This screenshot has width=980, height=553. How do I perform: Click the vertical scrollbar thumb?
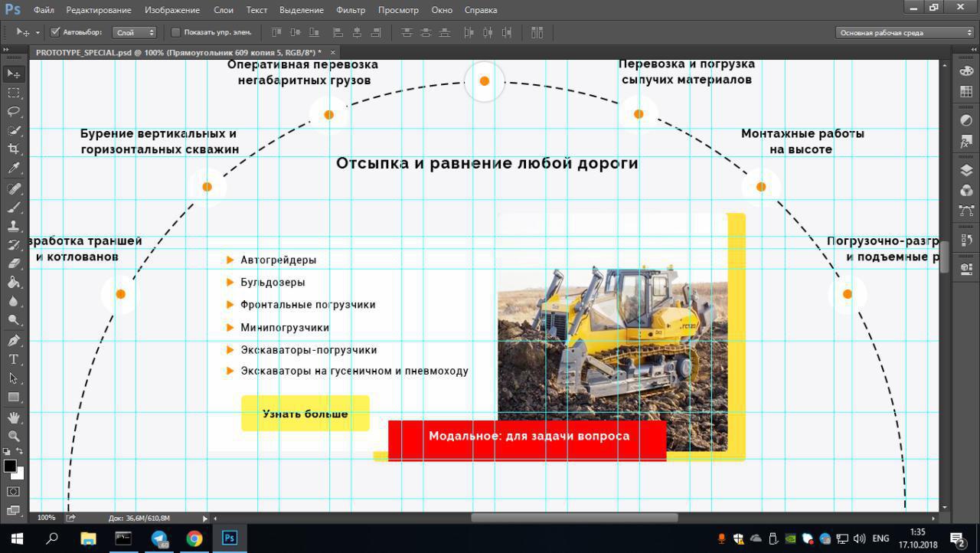point(945,257)
